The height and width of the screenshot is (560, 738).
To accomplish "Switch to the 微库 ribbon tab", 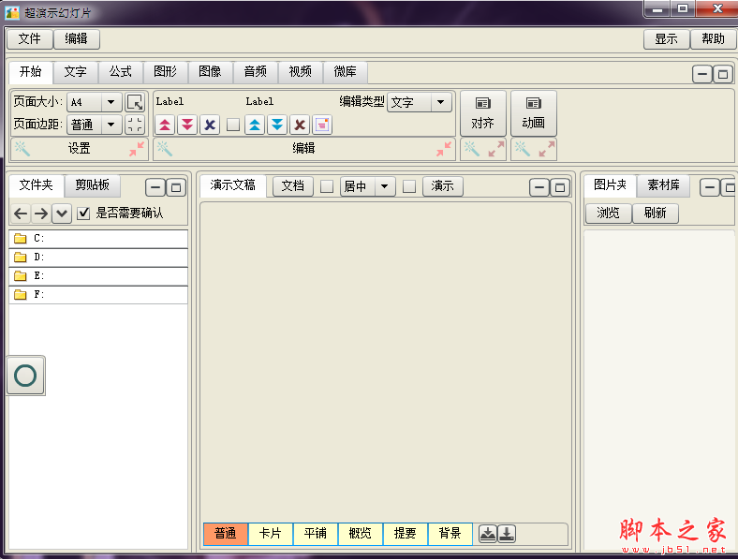I will [x=346, y=72].
